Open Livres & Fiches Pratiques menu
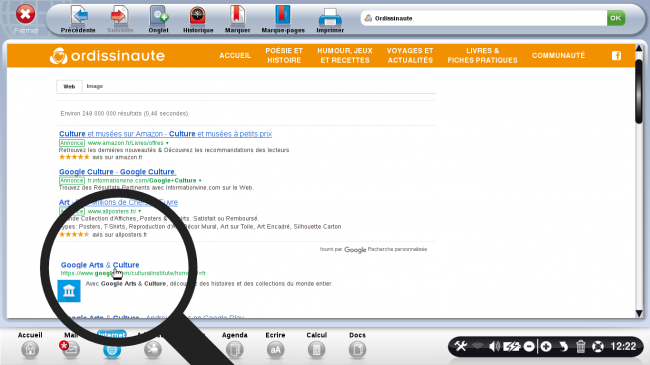The image size is (650, 365). click(483, 56)
